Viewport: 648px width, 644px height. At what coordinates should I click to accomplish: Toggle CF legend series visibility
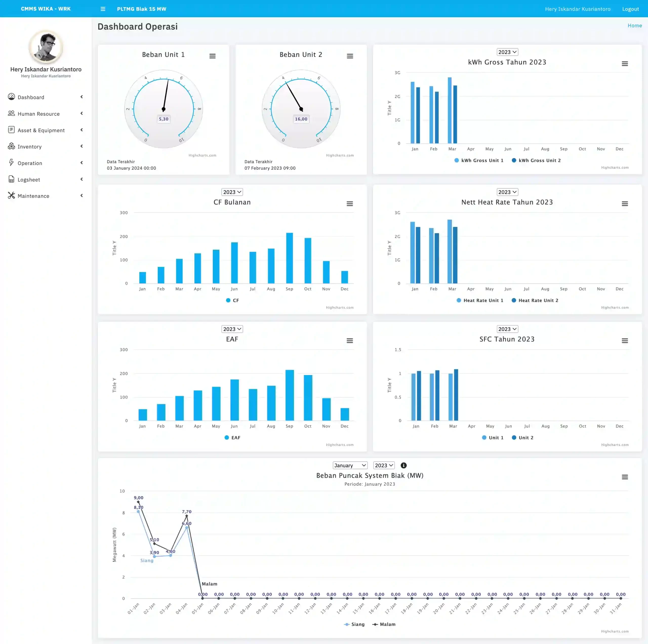(232, 300)
